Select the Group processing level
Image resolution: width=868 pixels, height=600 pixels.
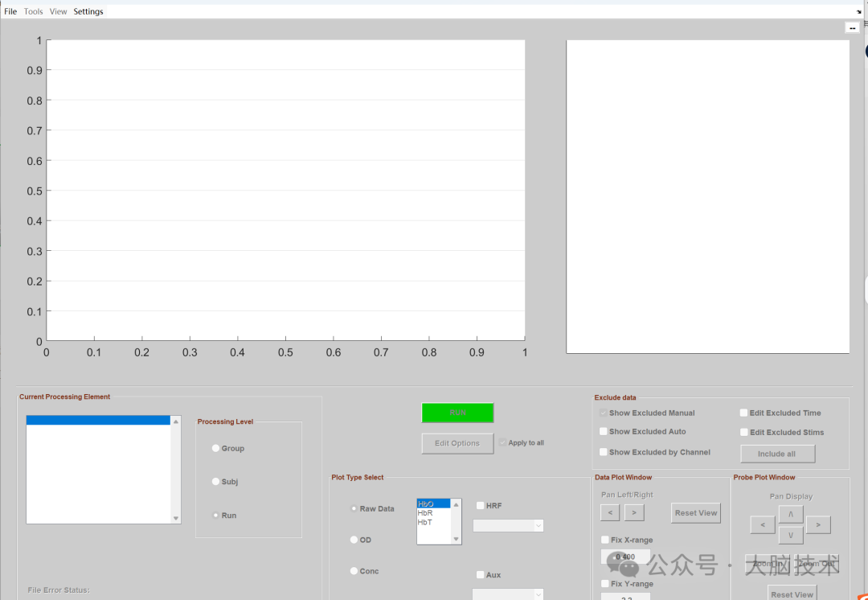216,448
